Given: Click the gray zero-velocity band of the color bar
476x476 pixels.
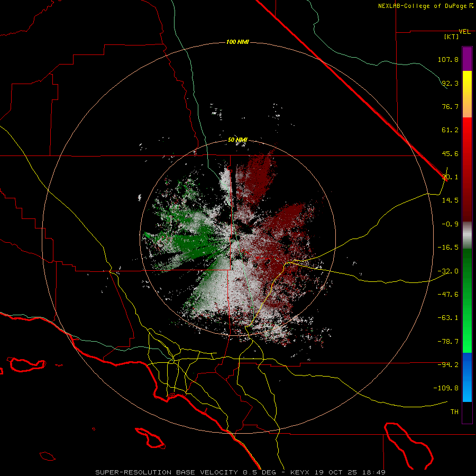Looking at the screenshot, I should (x=467, y=235).
